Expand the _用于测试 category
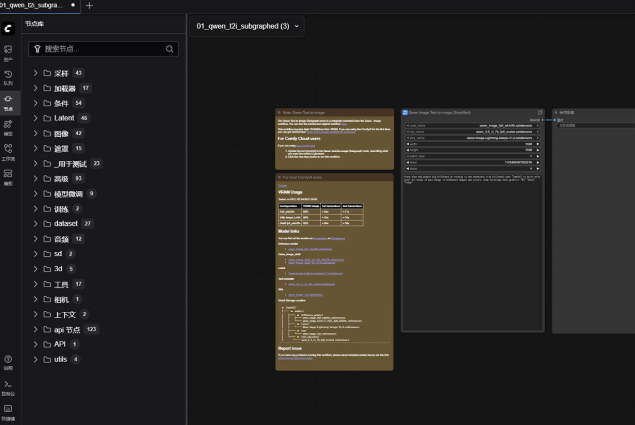The width and height of the screenshot is (635, 425). click(35, 163)
